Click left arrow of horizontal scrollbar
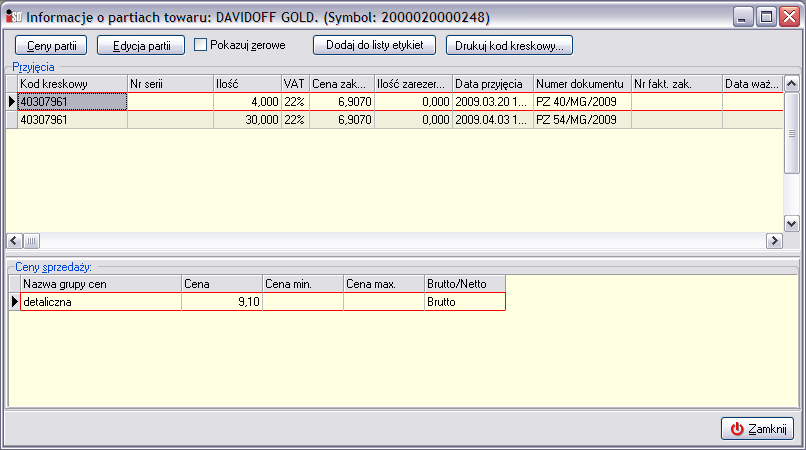The height and width of the screenshot is (450, 806). [14, 241]
